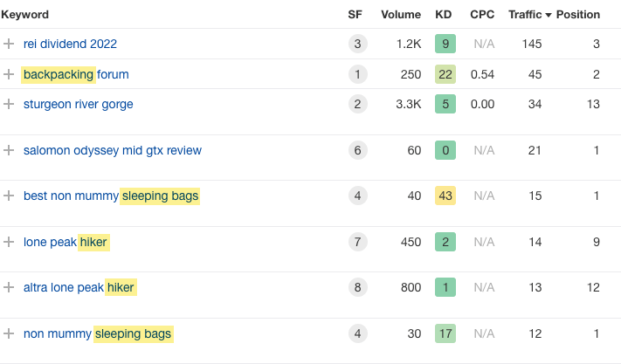Viewport: 621px width, 364px height.
Task: Open the 'salomon odyssey mid gtx review' link
Action: pyautogui.click(x=113, y=150)
